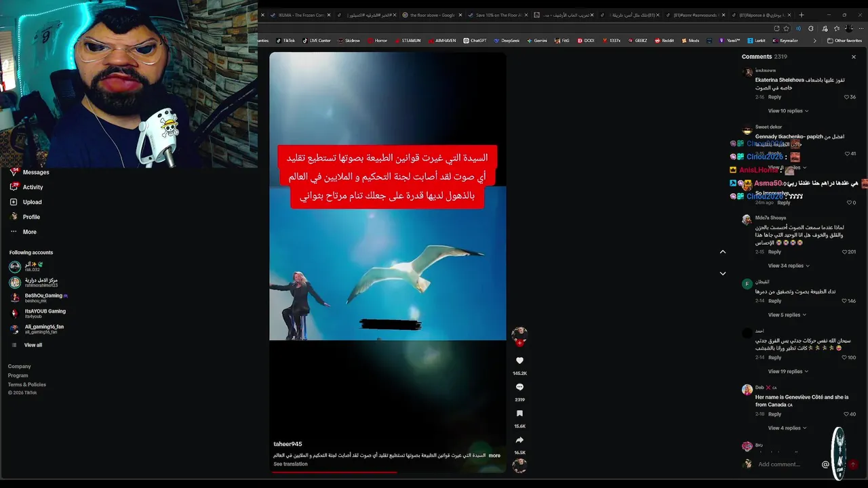868x488 pixels.
Task: Open the DeepSeek bookmark
Action: [507, 41]
